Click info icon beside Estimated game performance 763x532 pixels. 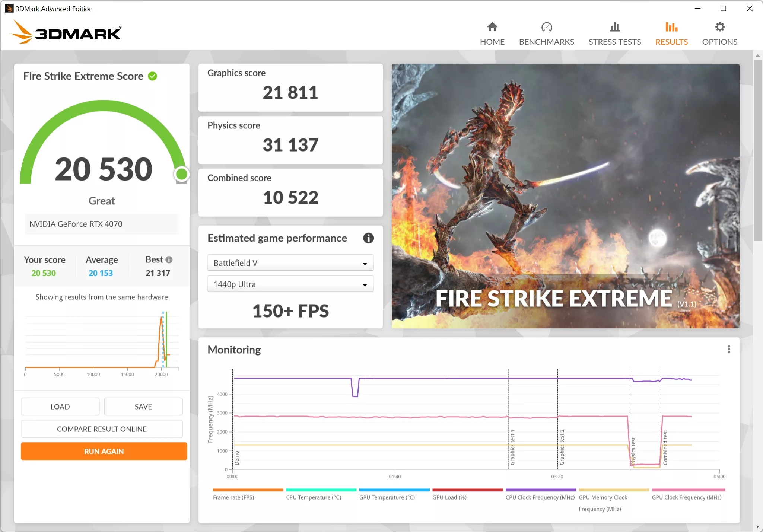[x=368, y=238]
